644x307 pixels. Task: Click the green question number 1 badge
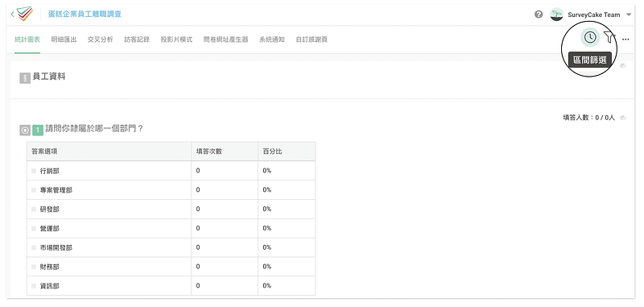pos(38,131)
